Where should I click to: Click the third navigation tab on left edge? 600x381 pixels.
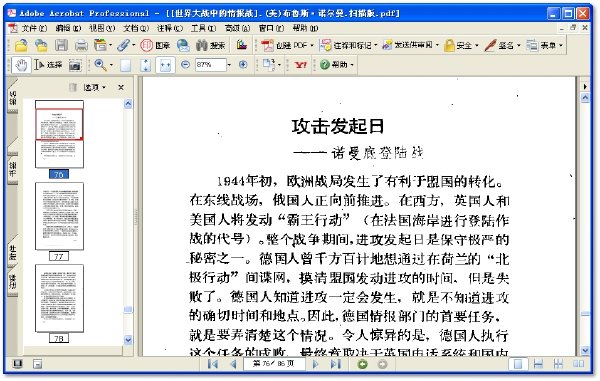13,252
